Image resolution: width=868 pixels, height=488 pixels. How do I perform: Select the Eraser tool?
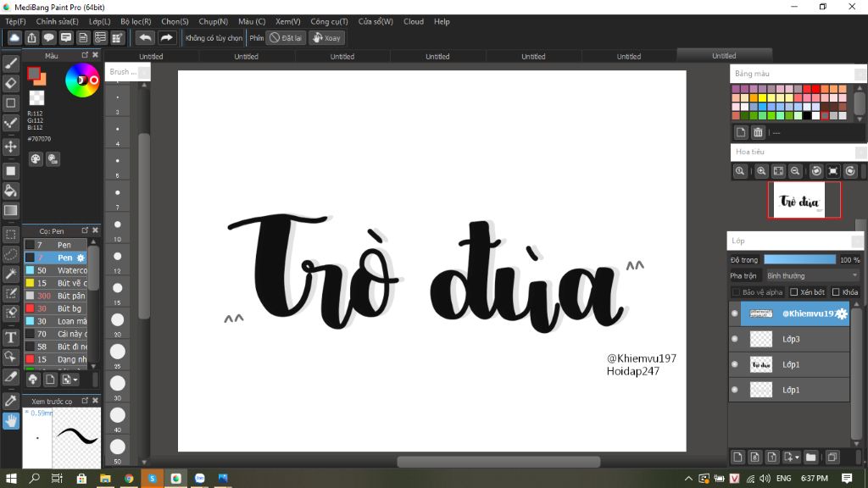tap(11, 83)
